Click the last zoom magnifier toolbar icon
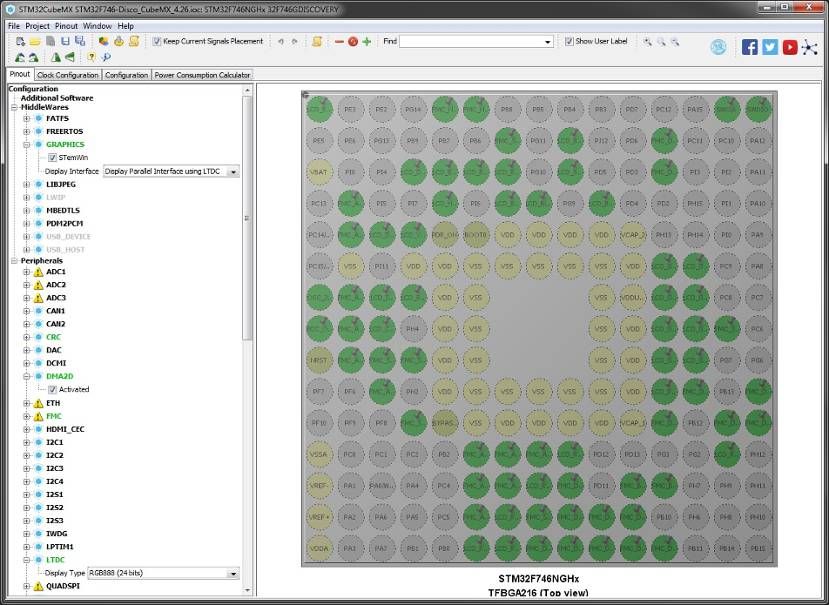 click(x=675, y=41)
